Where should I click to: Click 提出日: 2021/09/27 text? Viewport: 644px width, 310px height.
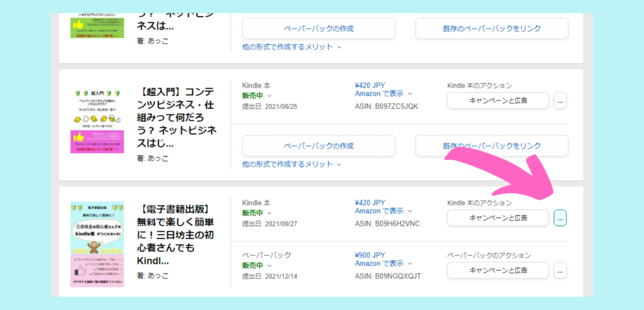point(269,224)
